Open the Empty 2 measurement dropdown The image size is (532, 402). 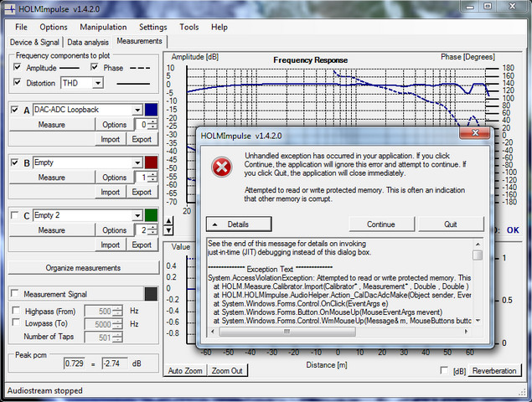(x=137, y=215)
